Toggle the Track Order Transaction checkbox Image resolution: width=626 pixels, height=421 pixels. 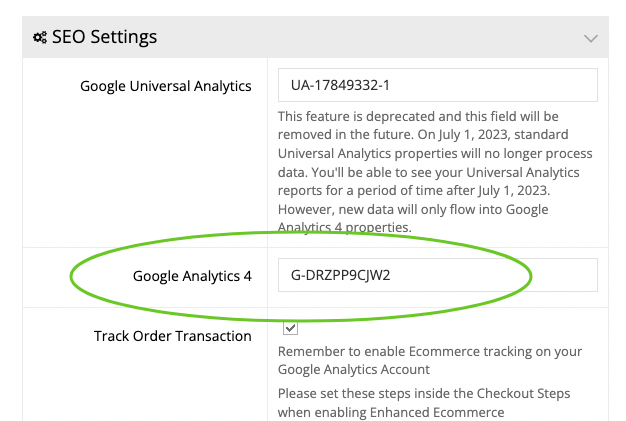(290, 327)
